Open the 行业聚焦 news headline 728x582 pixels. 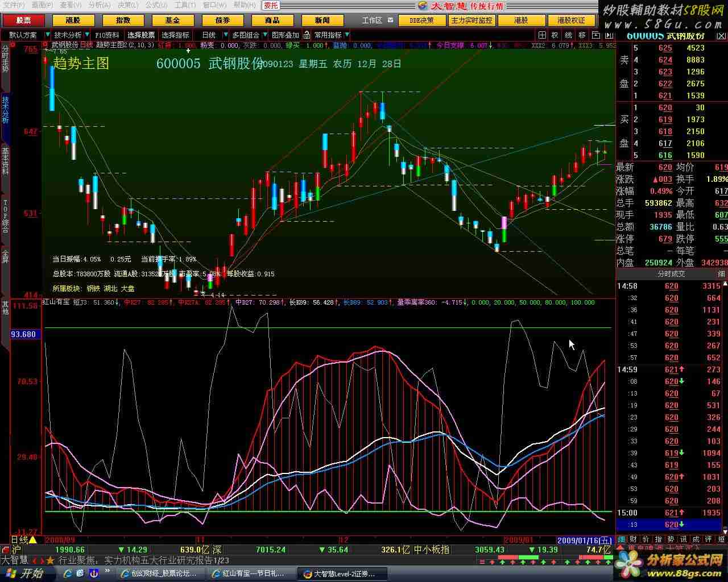pos(143,560)
